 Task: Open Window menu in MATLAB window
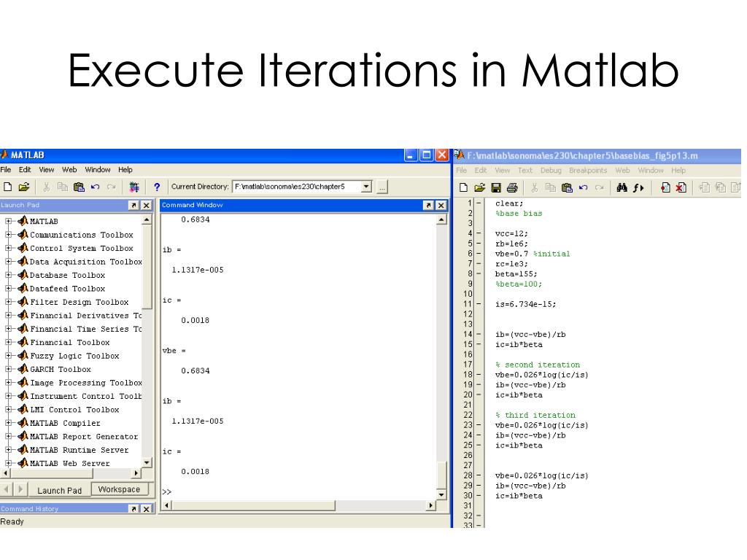[98, 169]
